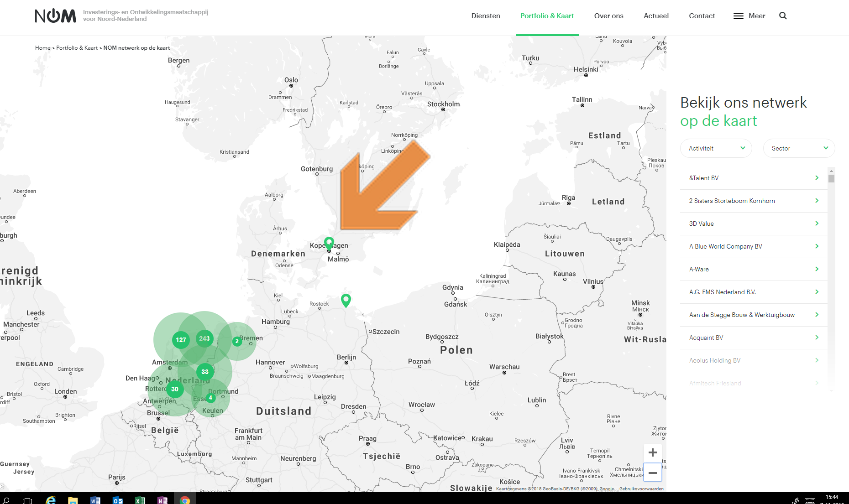Open the Actueel menu
This screenshot has height=504, width=849.
656,16
